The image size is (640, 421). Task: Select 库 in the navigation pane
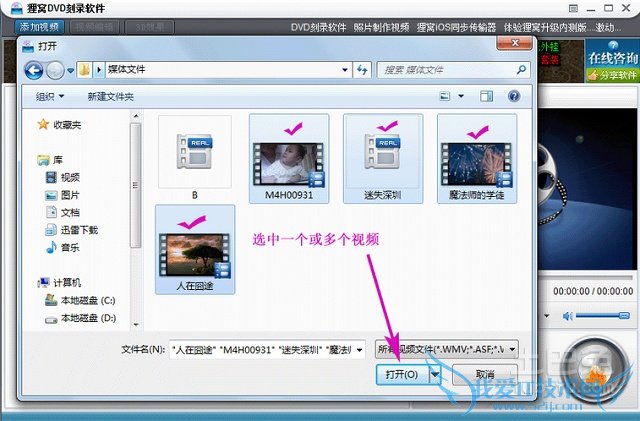click(50, 160)
